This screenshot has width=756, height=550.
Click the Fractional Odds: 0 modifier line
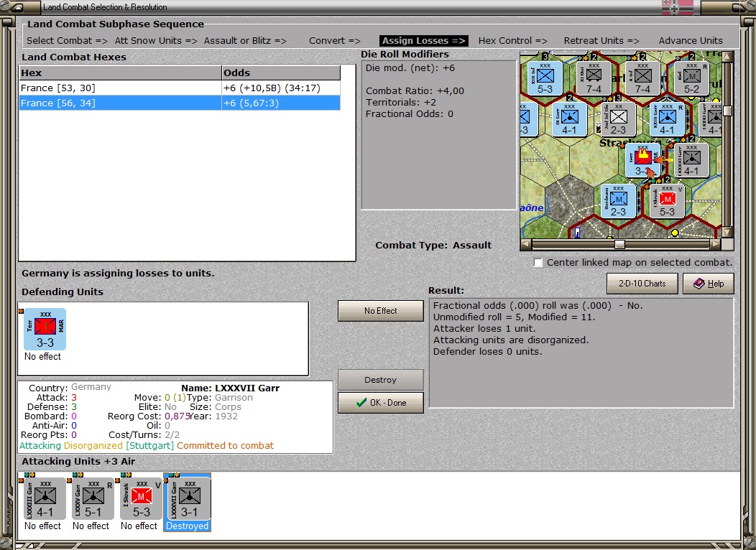point(410,114)
